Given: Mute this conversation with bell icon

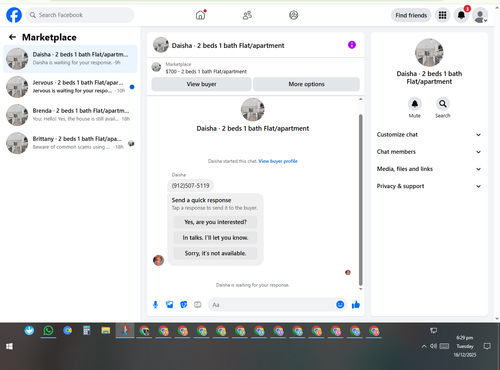Looking at the screenshot, I should 415,104.
